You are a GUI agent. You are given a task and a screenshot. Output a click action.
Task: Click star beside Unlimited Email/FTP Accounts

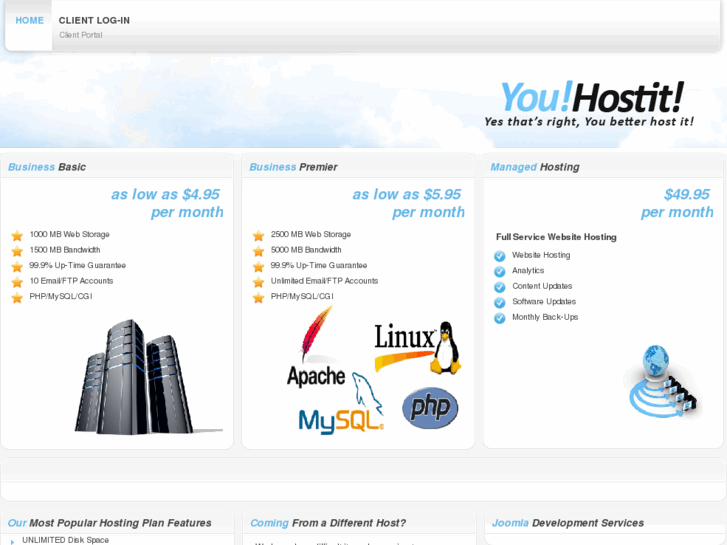click(259, 282)
